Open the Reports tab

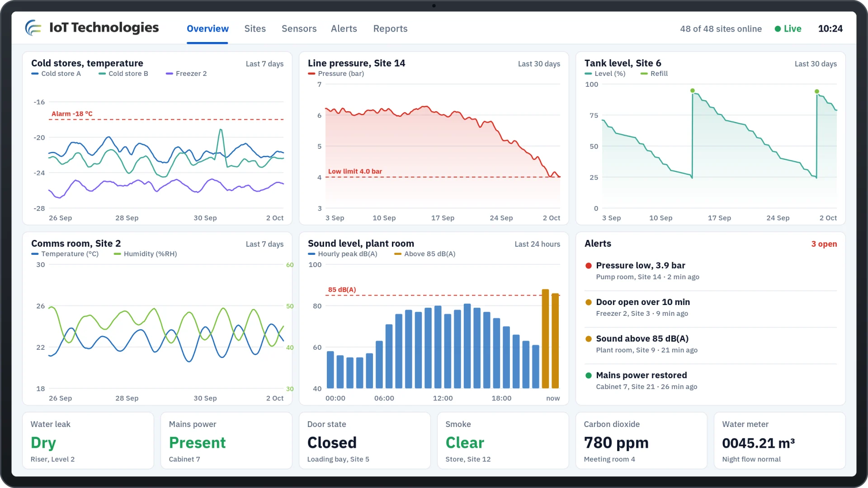coord(390,29)
